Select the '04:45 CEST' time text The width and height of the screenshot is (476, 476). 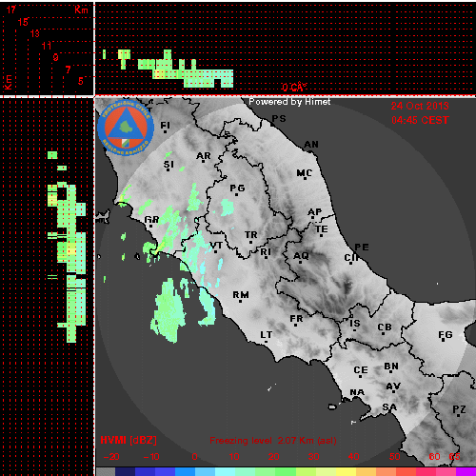420,120
